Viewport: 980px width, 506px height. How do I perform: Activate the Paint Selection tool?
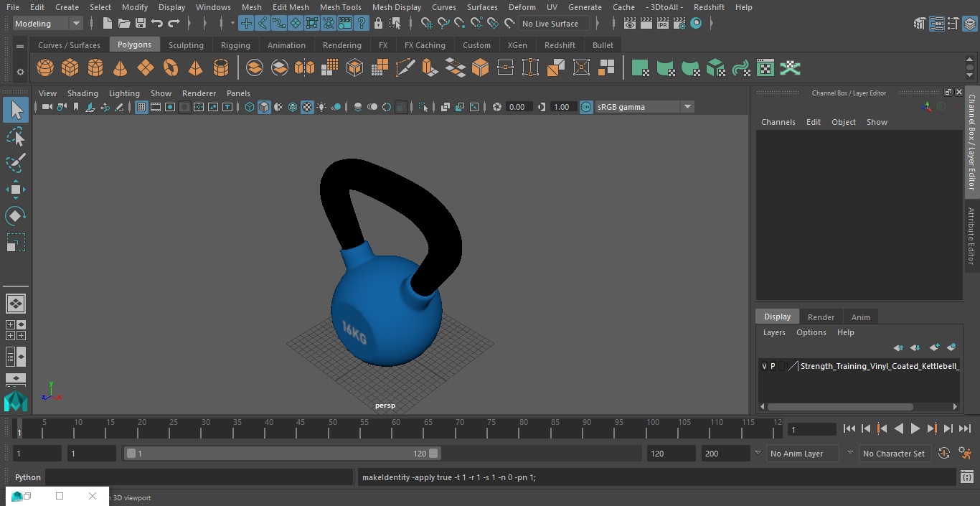(16, 163)
